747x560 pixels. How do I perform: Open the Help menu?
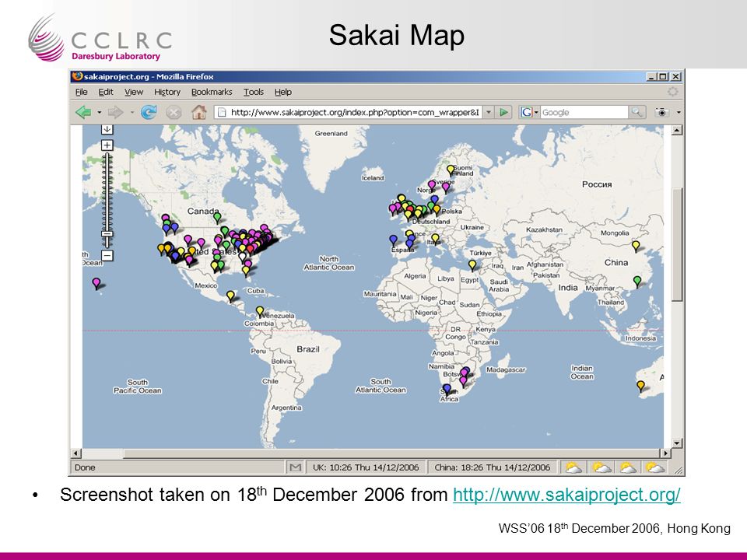(x=283, y=92)
